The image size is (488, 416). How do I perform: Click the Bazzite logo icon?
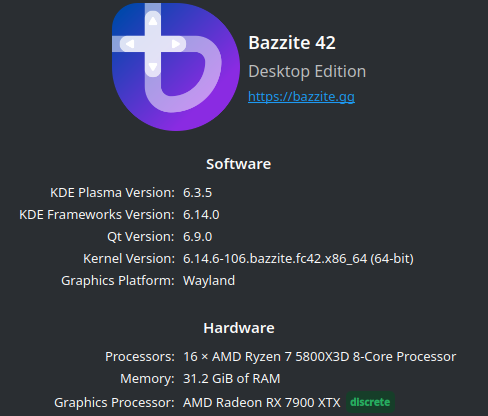point(176,67)
